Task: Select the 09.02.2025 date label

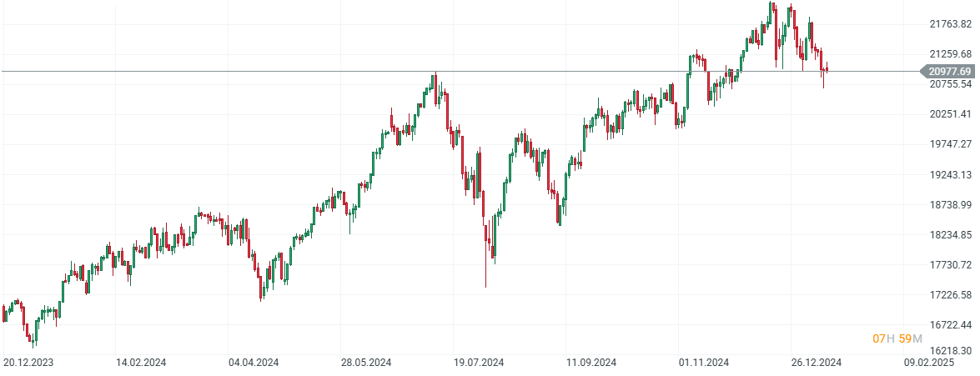Action: pos(928,363)
